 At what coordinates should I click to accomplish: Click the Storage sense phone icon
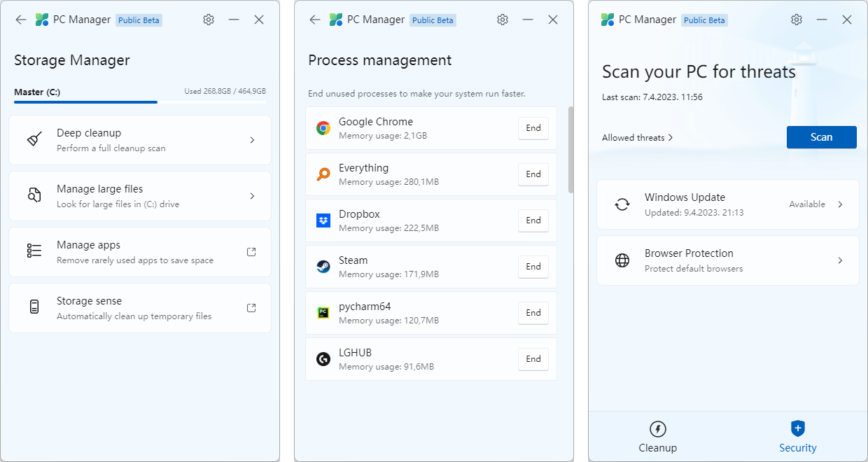[34, 307]
